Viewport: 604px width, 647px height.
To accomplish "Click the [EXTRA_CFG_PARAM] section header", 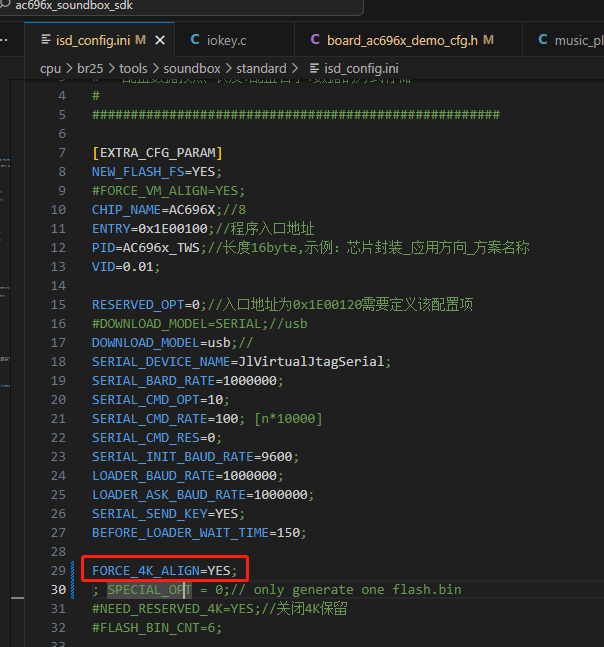I will [x=157, y=153].
